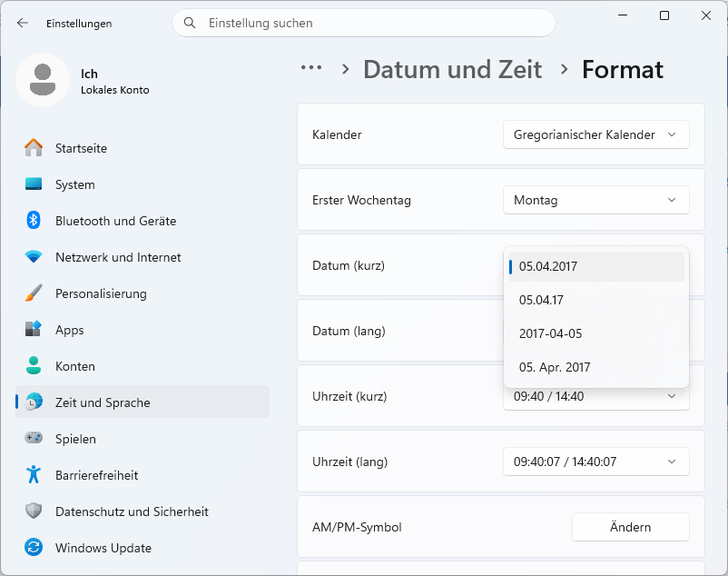
Task: Click the back arrow icon
Action: (23, 24)
